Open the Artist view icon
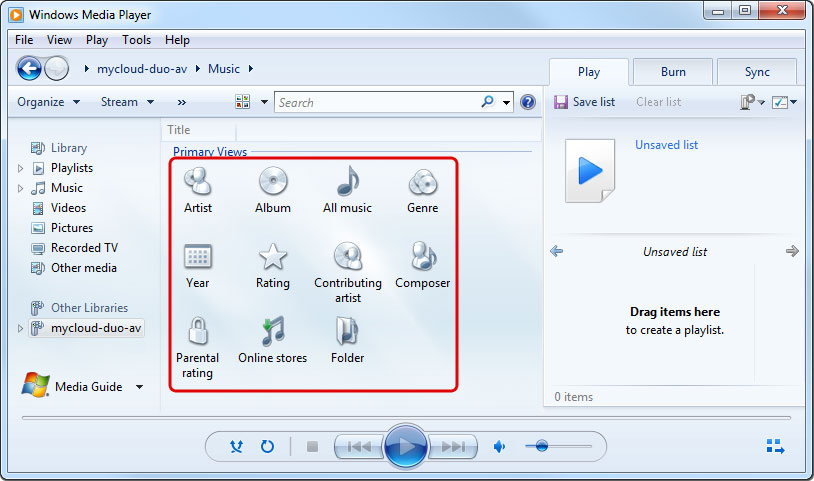The height and width of the screenshot is (481, 814). pos(198,182)
